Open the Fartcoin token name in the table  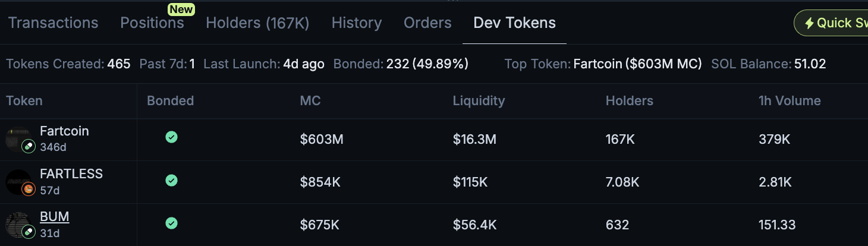point(64,131)
